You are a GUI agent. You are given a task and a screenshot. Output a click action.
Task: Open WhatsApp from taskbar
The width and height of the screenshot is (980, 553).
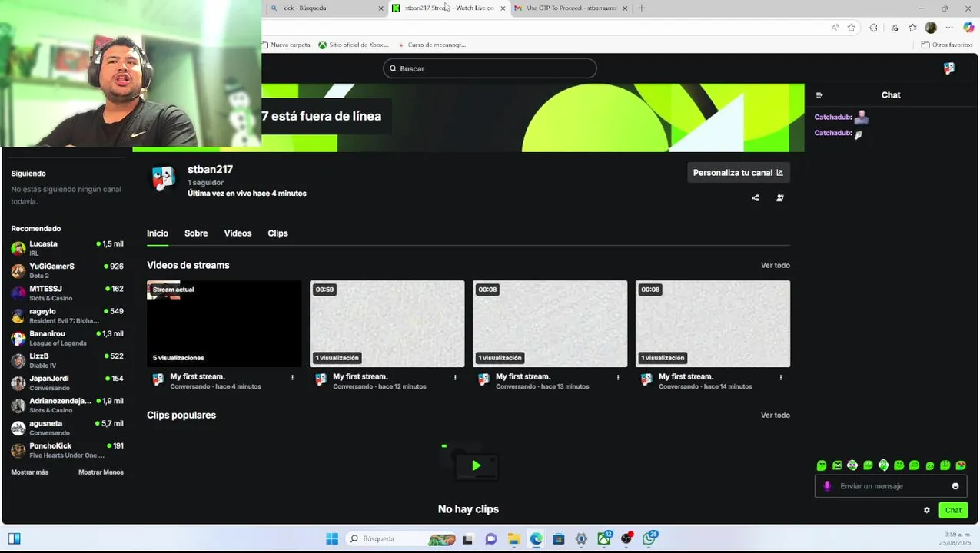(x=649, y=539)
